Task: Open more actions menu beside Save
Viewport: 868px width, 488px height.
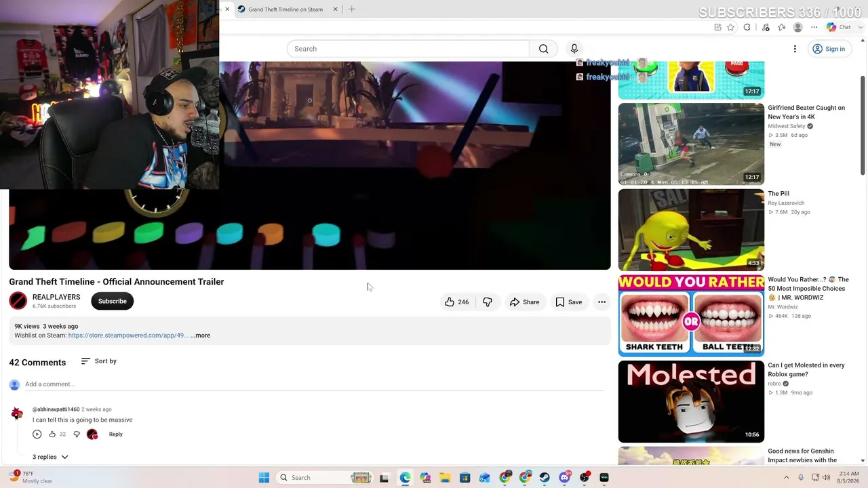Action: pos(601,302)
